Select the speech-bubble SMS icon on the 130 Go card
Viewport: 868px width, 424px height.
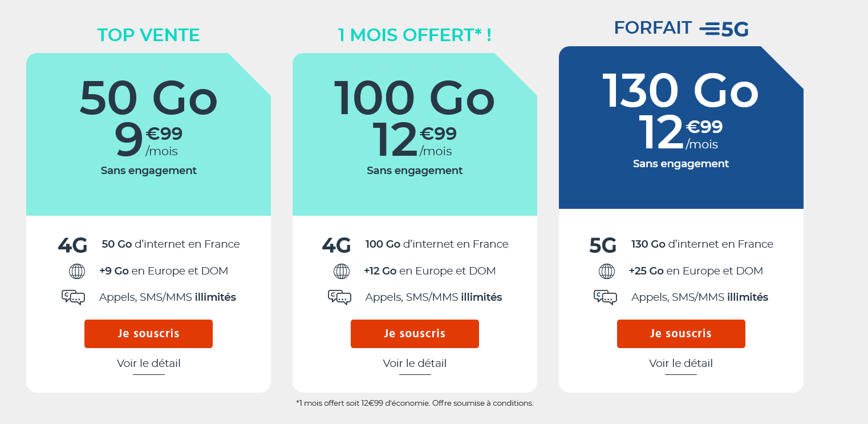(x=606, y=297)
